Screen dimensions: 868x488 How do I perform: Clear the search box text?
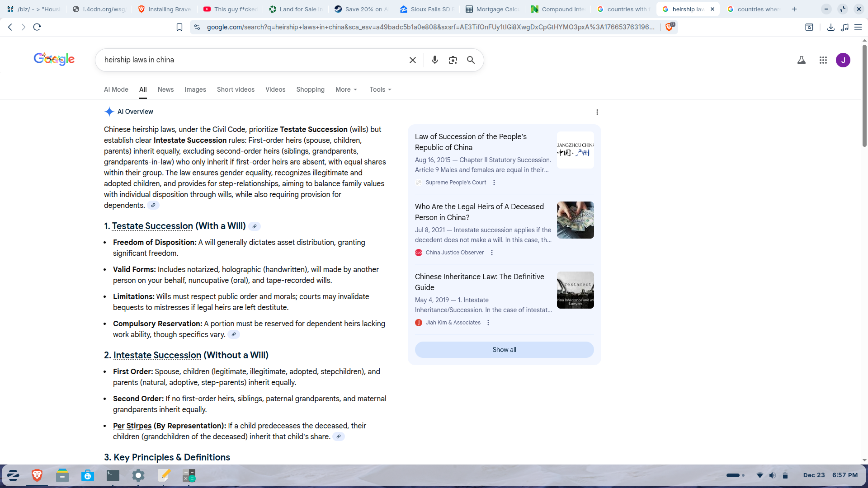tap(412, 60)
